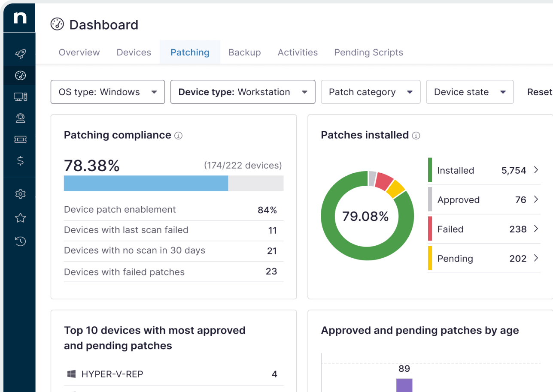Open the Device type: Workstation dropdown
Viewport: 553px width, 392px height.
[243, 92]
